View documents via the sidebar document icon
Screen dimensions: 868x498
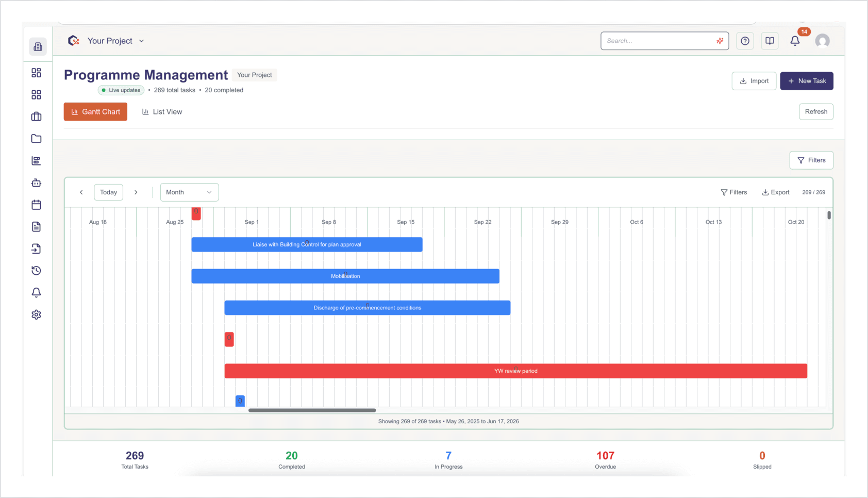coord(36,226)
